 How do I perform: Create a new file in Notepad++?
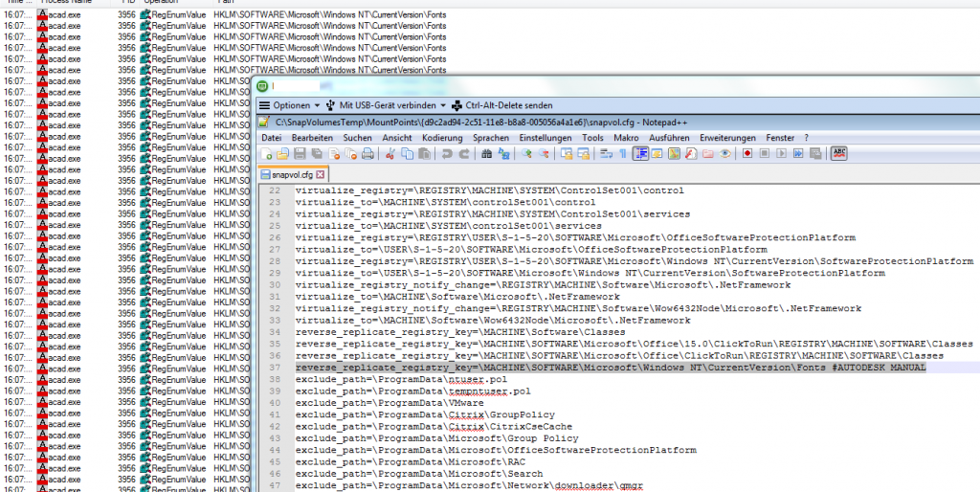coord(267,154)
